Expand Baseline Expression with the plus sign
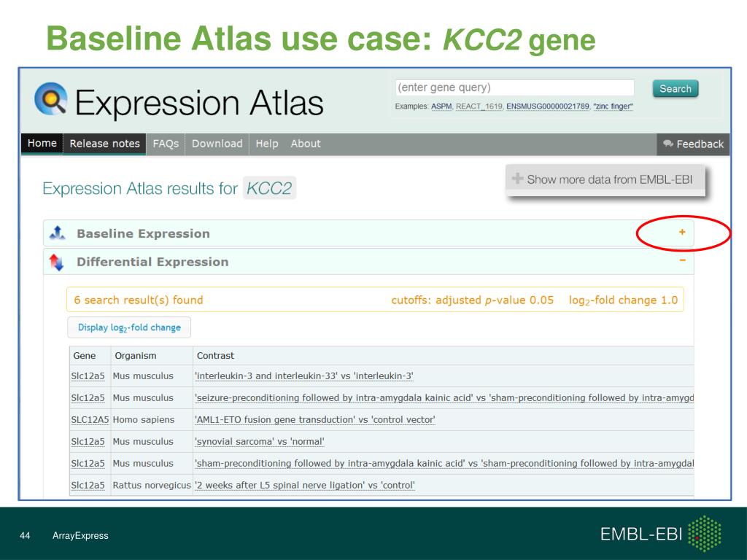The height and width of the screenshot is (560, 747). coord(682,232)
